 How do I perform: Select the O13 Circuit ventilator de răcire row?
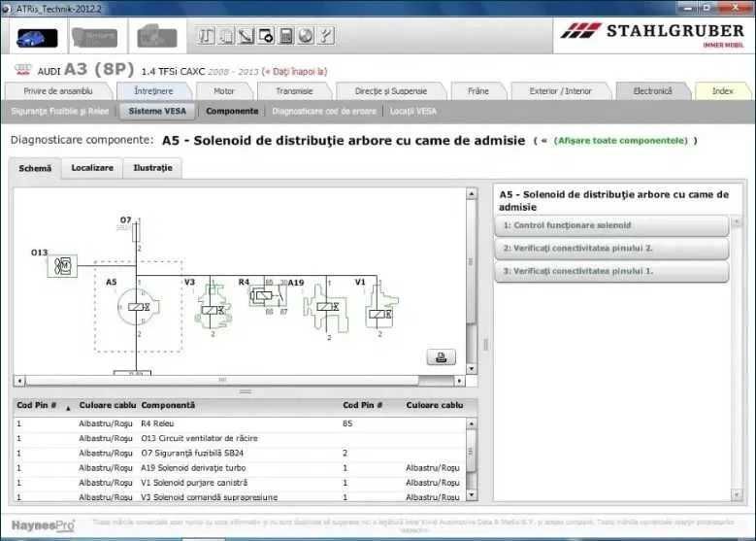point(240,439)
